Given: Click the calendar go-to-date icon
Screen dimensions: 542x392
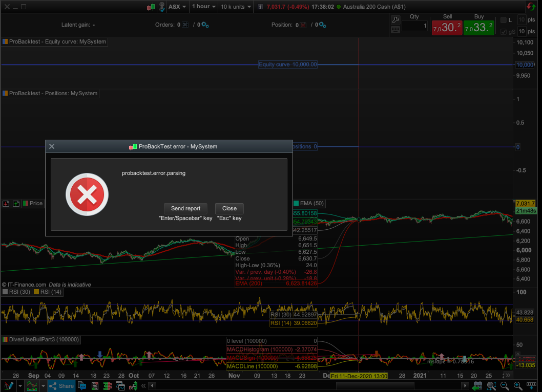Looking at the screenshot, I should (x=477, y=386).
